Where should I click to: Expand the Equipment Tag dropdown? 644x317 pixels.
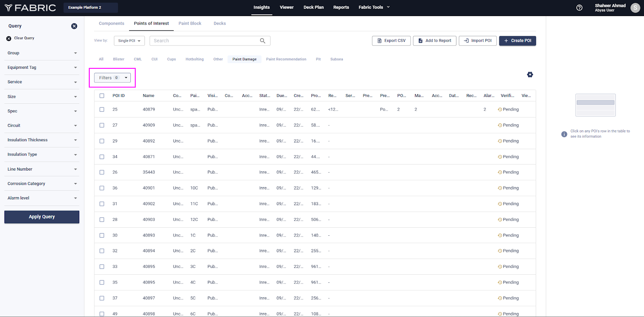[x=42, y=68]
